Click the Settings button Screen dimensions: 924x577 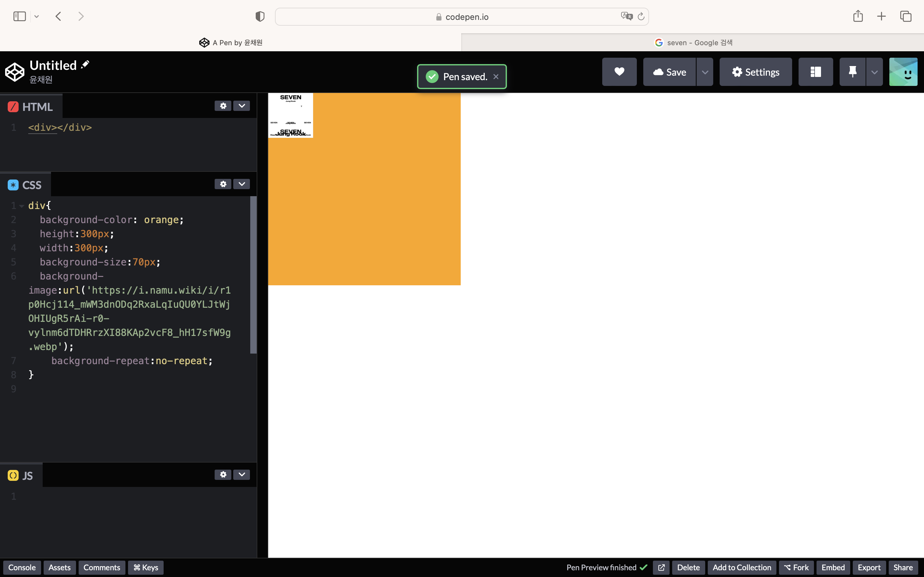(755, 72)
